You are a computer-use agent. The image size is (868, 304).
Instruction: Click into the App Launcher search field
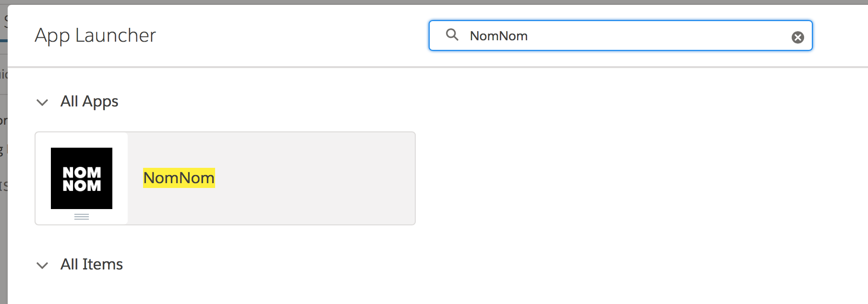620,35
